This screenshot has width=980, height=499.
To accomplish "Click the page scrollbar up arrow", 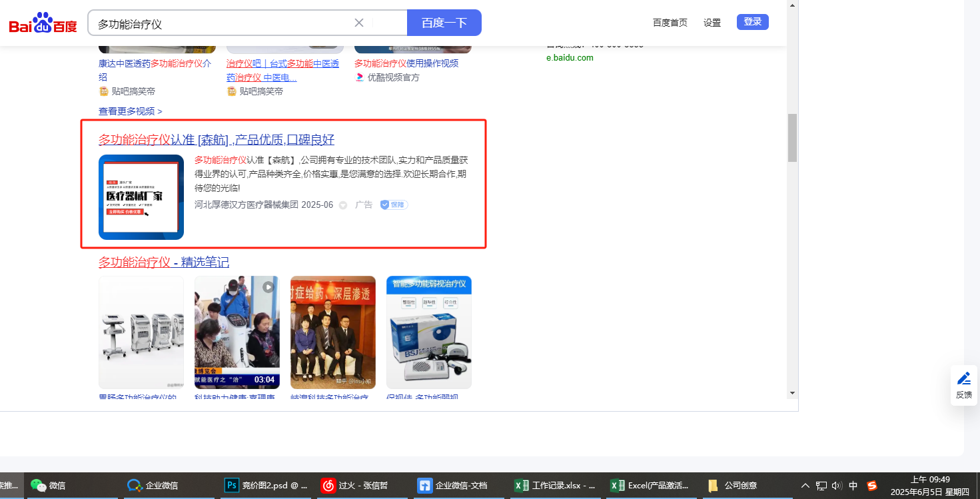I will [x=792, y=5].
